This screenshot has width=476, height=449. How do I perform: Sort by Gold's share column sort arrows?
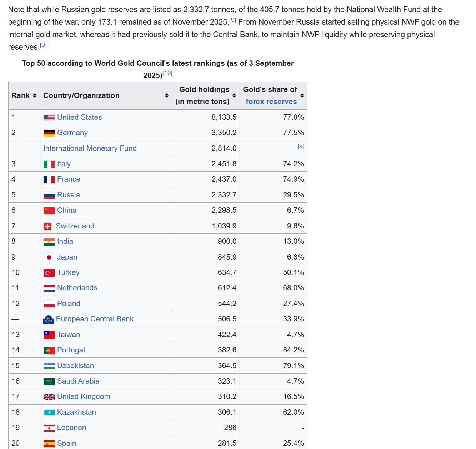302,95
